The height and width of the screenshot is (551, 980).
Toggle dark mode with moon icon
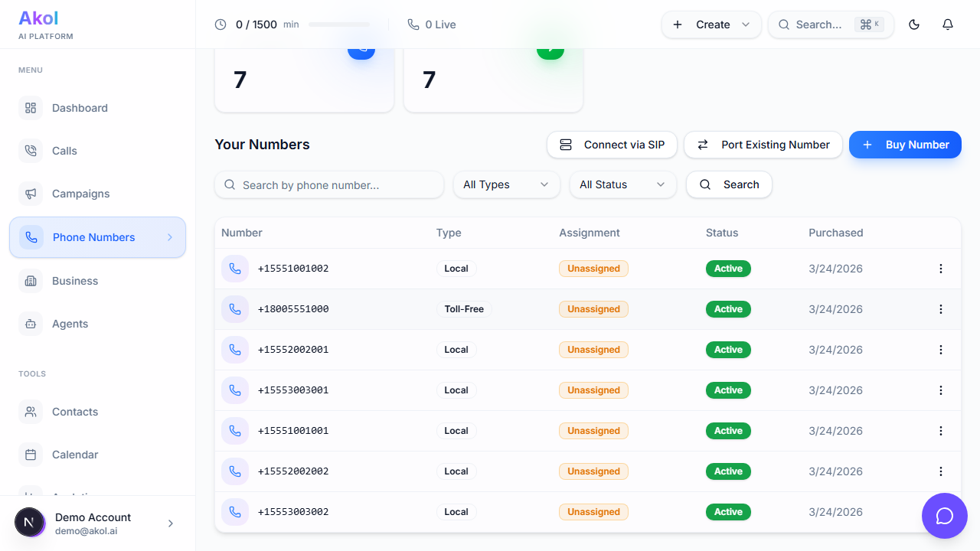pyautogui.click(x=914, y=24)
